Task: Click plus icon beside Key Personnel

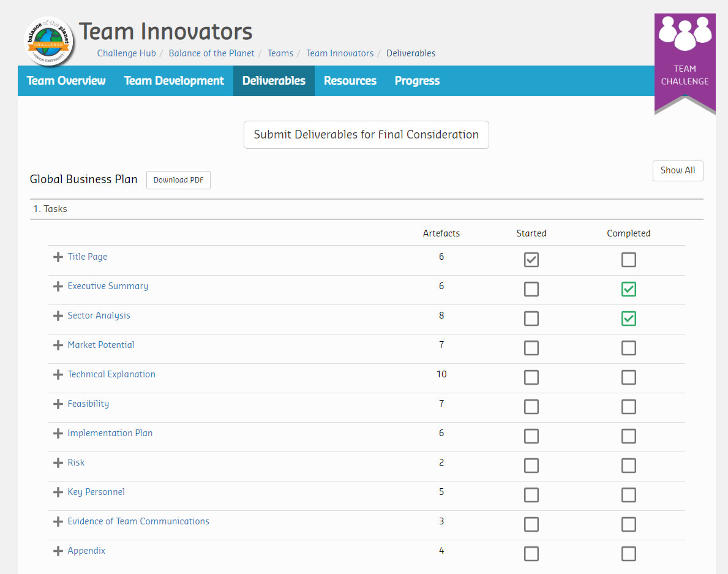Action: pos(58,493)
